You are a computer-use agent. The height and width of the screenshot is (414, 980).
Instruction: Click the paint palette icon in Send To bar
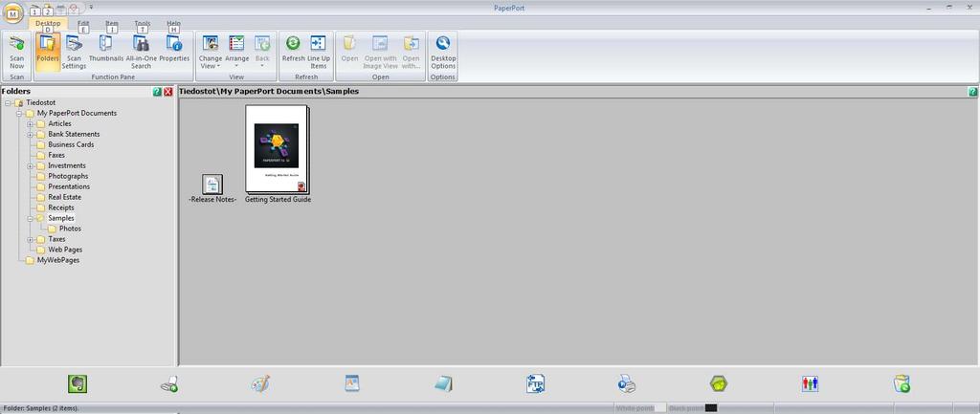coord(260,383)
